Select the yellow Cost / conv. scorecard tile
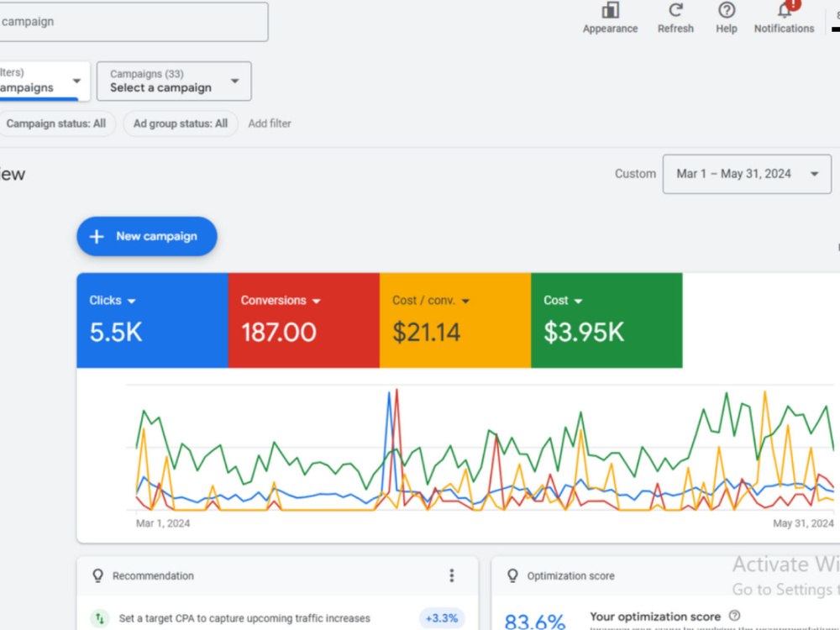Screen dimensions: 840x630 click(x=455, y=320)
